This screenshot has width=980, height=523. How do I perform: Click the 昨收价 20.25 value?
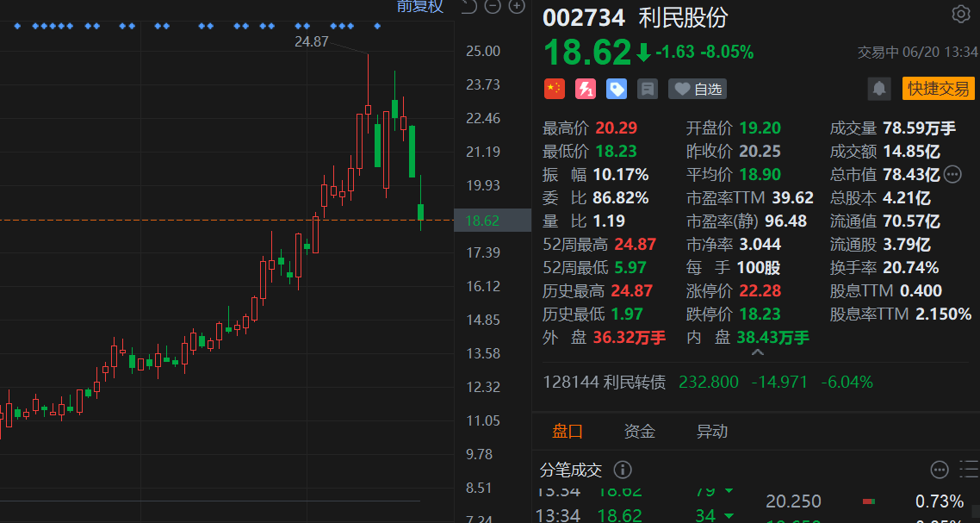(760, 152)
